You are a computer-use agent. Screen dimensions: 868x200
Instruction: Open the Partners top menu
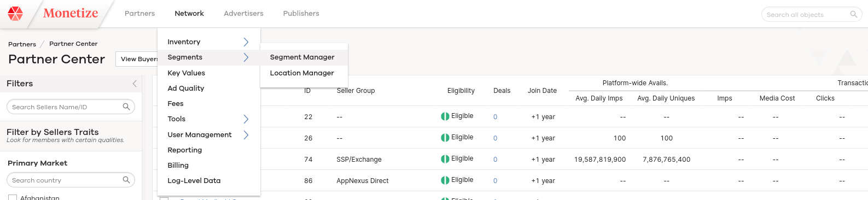139,13
